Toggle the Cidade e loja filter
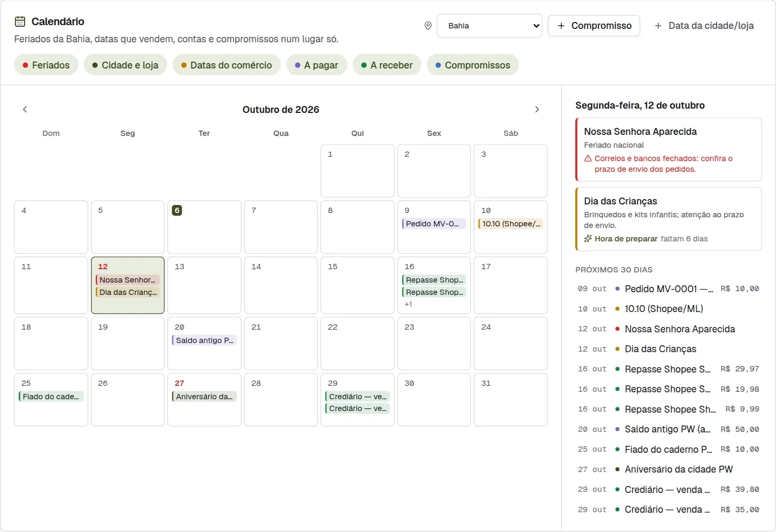Image resolution: width=776 pixels, height=532 pixels. [x=125, y=65]
